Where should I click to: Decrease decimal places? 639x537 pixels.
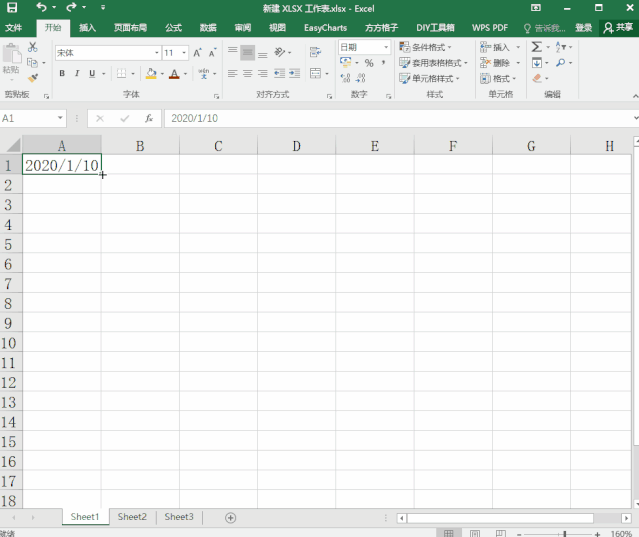pos(361,78)
